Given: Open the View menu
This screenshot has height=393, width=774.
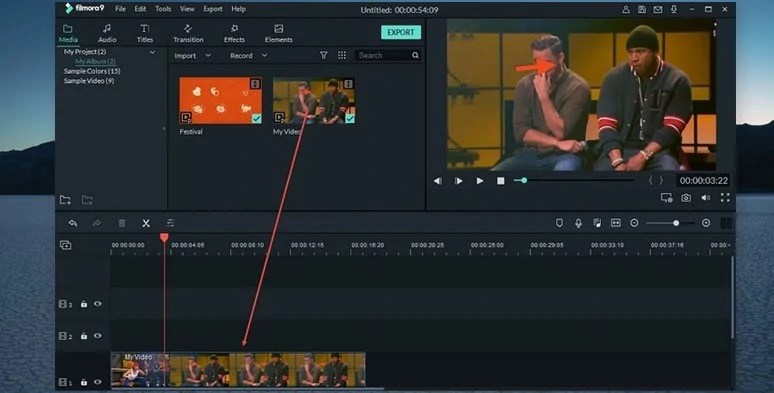Looking at the screenshot, I should point(187,9).
